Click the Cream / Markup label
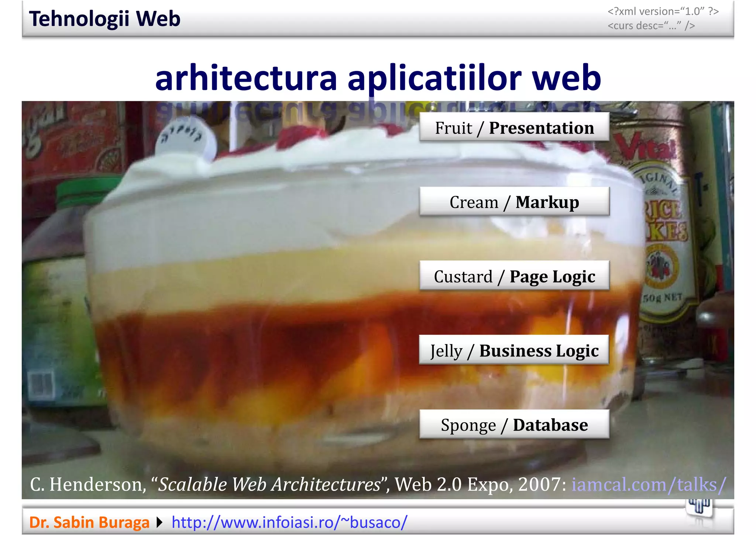Viewport: 756px width, 535px height. 514,201
